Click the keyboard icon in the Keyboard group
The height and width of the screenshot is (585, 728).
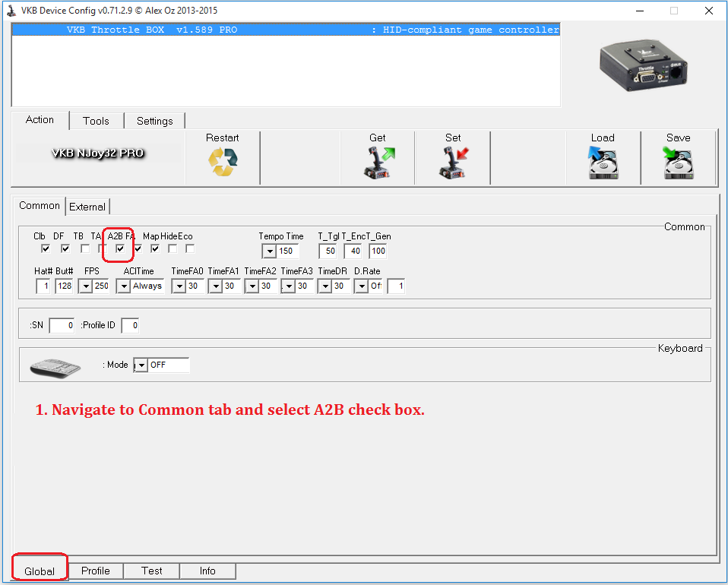point(55,368)
